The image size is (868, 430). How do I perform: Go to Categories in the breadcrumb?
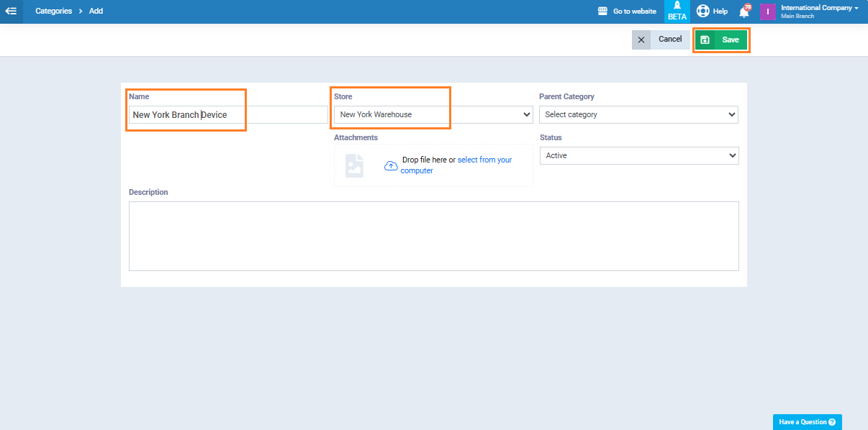53,12
